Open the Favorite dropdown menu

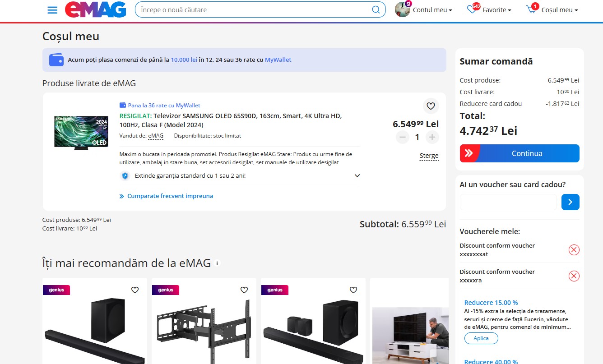pyautogui.click(x=489, y=10)
